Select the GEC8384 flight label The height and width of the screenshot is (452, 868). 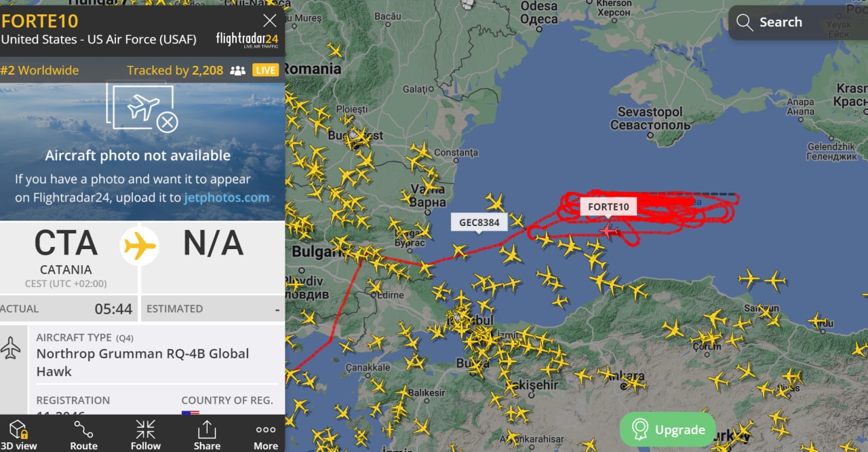479,222
